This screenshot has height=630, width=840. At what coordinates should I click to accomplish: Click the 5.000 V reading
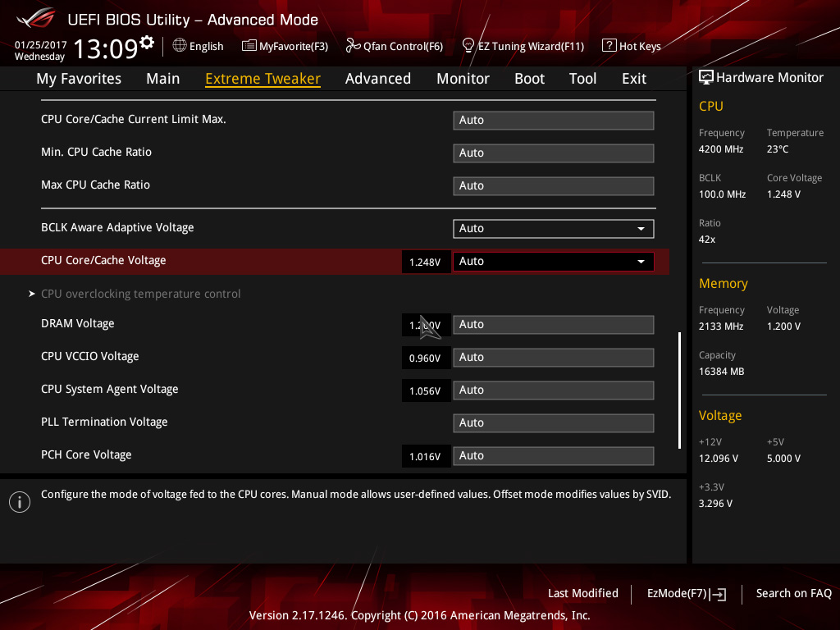coord(783,459)
